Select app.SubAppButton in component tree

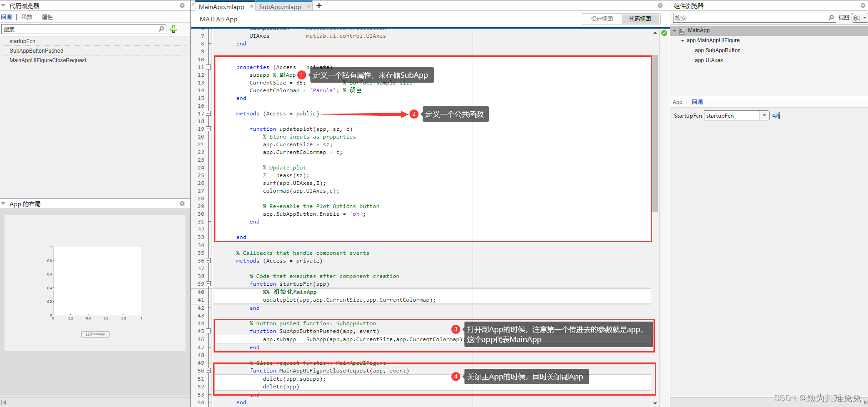(x=718, y=50)
